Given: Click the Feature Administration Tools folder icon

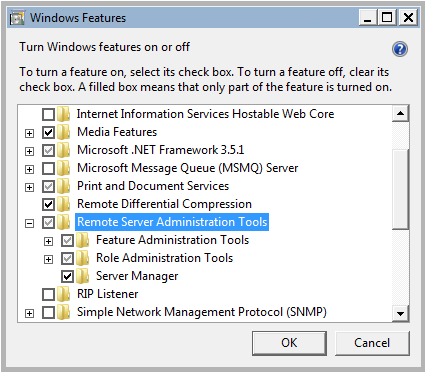Looking at the screenshot, I should coord(82,240).
